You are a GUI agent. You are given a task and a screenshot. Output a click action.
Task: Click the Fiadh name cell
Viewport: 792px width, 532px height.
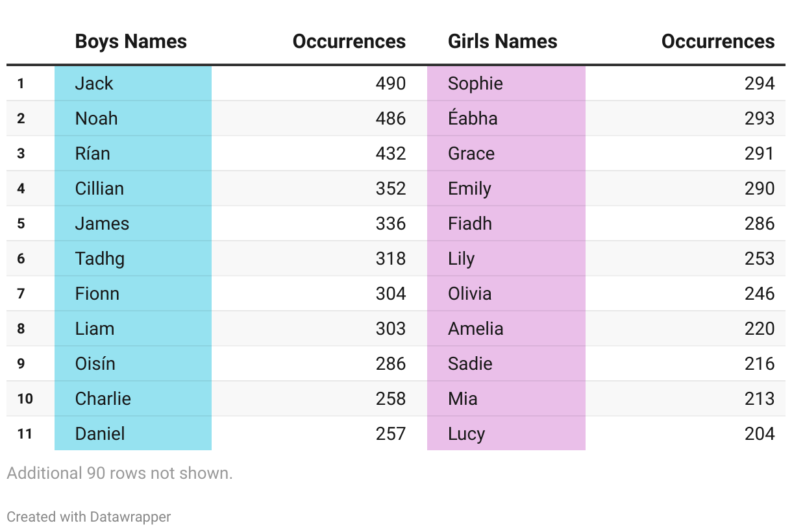[506, 223]
